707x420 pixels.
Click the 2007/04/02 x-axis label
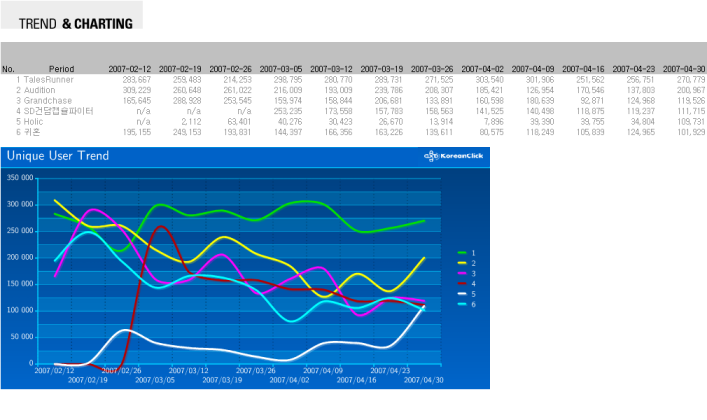(289, 380)
